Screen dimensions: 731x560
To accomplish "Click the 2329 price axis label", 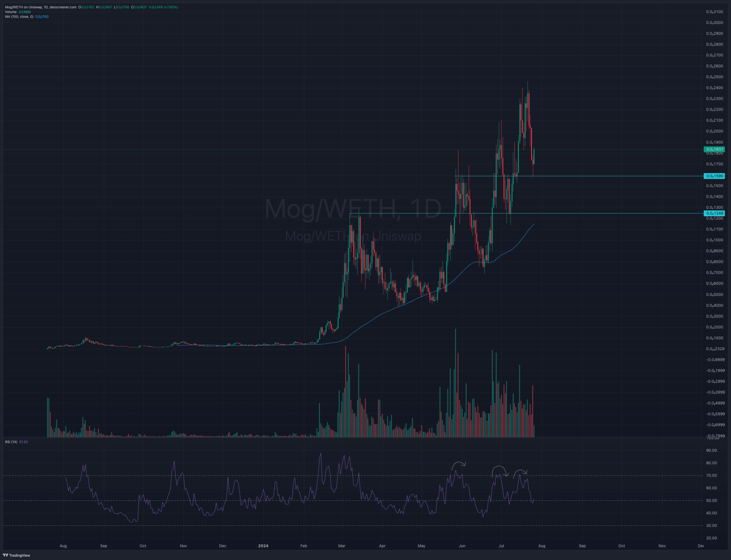I will pyautogui.click(x=715, y=349).
